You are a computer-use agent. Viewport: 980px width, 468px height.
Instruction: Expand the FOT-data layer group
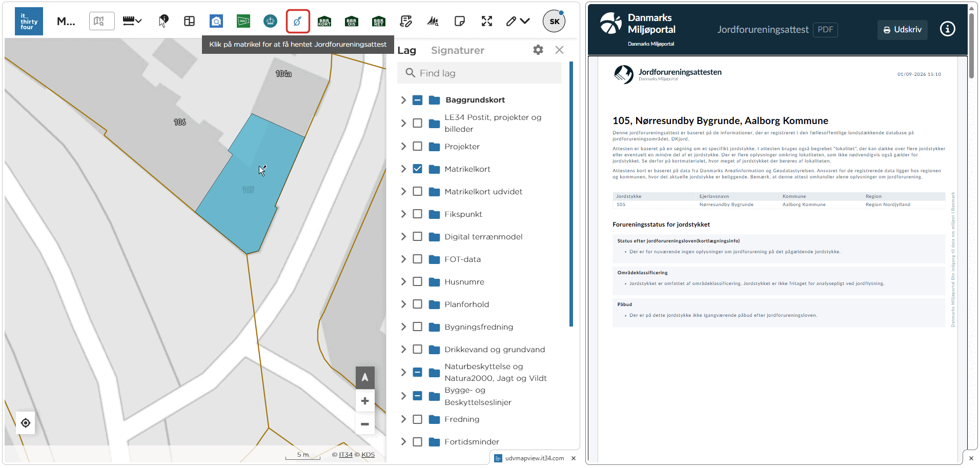(403, 259)
